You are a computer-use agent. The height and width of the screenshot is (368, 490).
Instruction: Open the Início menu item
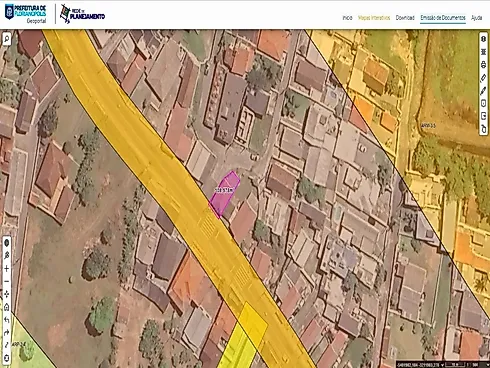[347, 18]
